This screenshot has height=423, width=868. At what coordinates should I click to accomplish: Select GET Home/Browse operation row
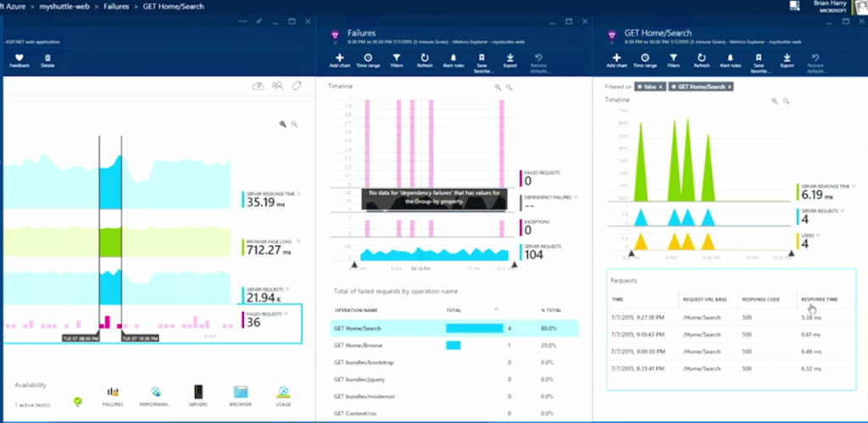(x=454, y=346)
